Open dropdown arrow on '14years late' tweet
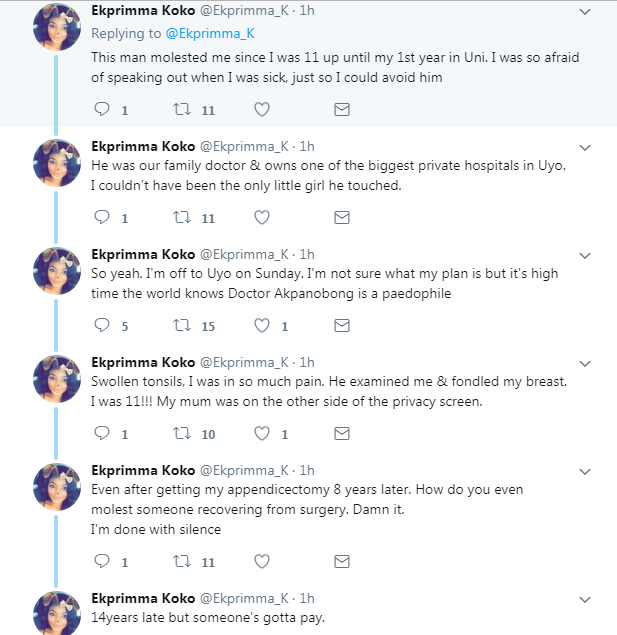This screenshot has width=617, height=635. pos(585,600)
